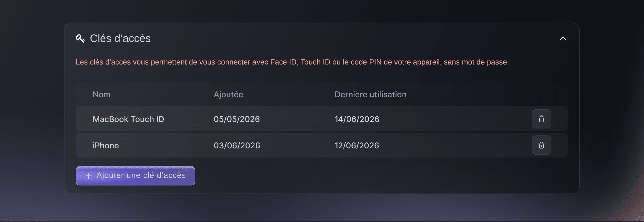
Task: Click the Clés d'accès section title
Action: coord(120,38)
